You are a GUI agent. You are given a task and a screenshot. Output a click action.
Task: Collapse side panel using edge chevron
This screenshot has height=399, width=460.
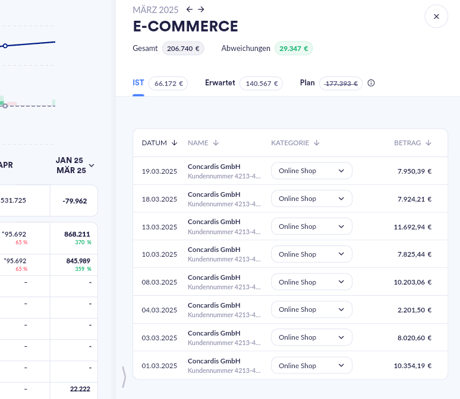tap(124, 377)
